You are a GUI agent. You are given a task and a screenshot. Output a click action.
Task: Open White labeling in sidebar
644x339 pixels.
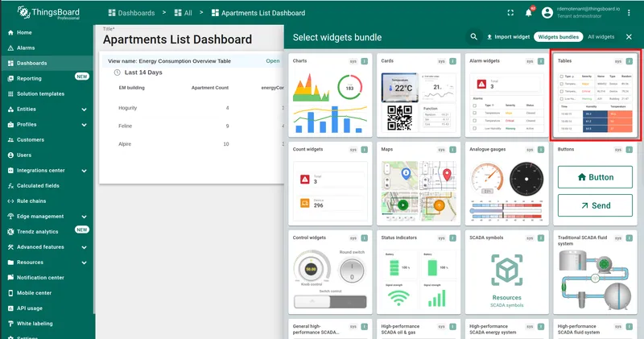pyautogui.click(x=47, y=324)
